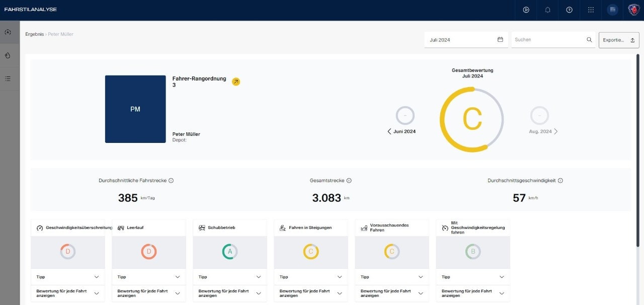Viewport: 644px width, 305px height.
Task: Click the B rating ring for Geschwindigkeitsregelung
Action: click(x=473, y=252)
